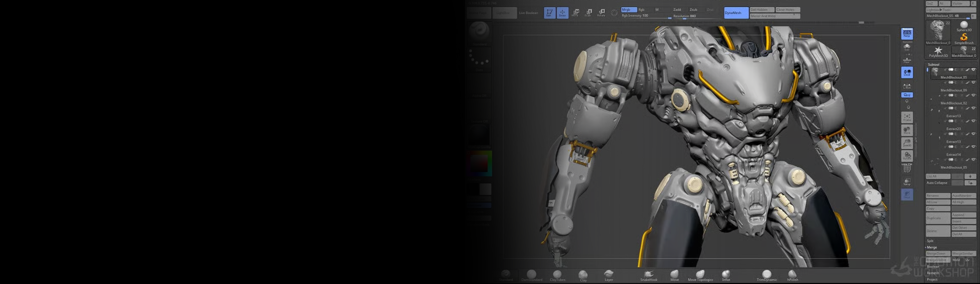This screenshot has height=284, width=980.
Task: Select the Zsub mode
Action: 693,10
